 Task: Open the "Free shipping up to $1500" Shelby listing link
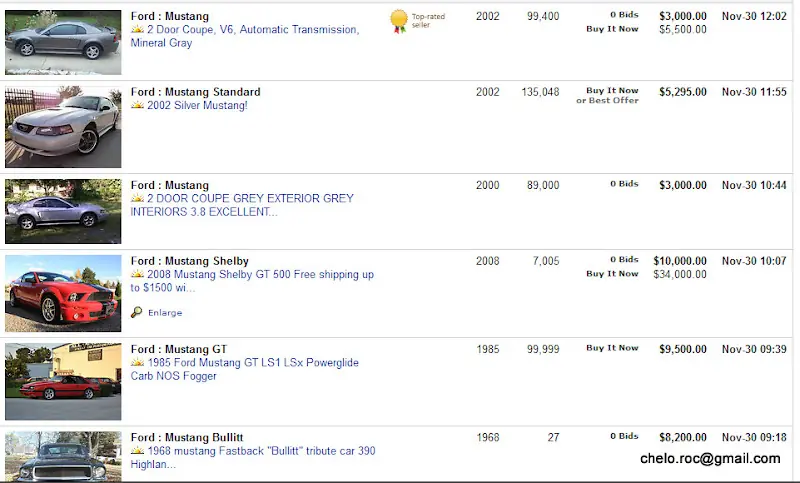coord(260,275)
